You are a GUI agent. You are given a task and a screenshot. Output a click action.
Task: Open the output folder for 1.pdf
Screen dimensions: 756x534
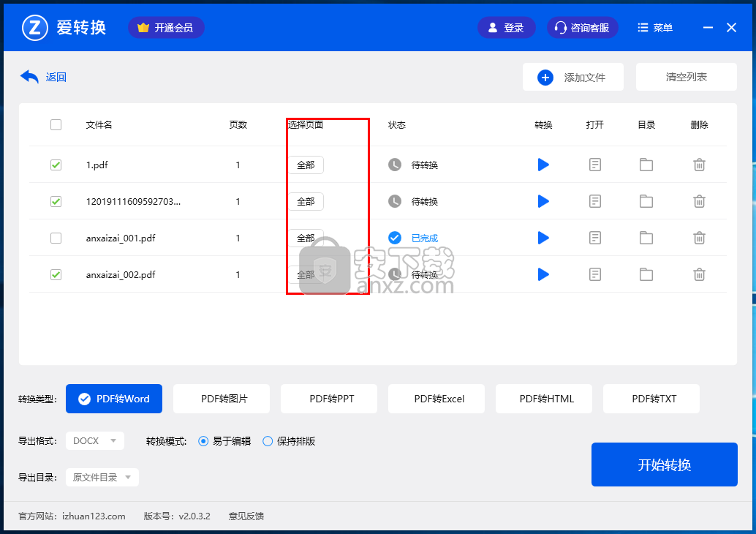pos(646,165)
